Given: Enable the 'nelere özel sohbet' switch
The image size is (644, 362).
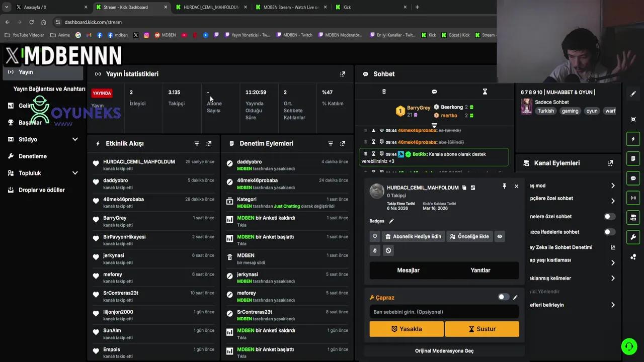Looking at the screenshot, I should 609,216.
